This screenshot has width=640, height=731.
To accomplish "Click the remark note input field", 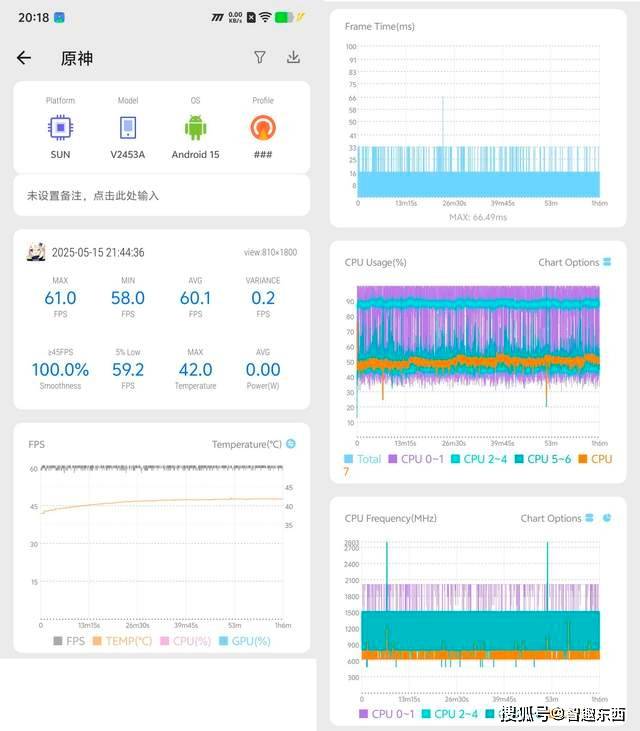I will [x=162, y=195].
